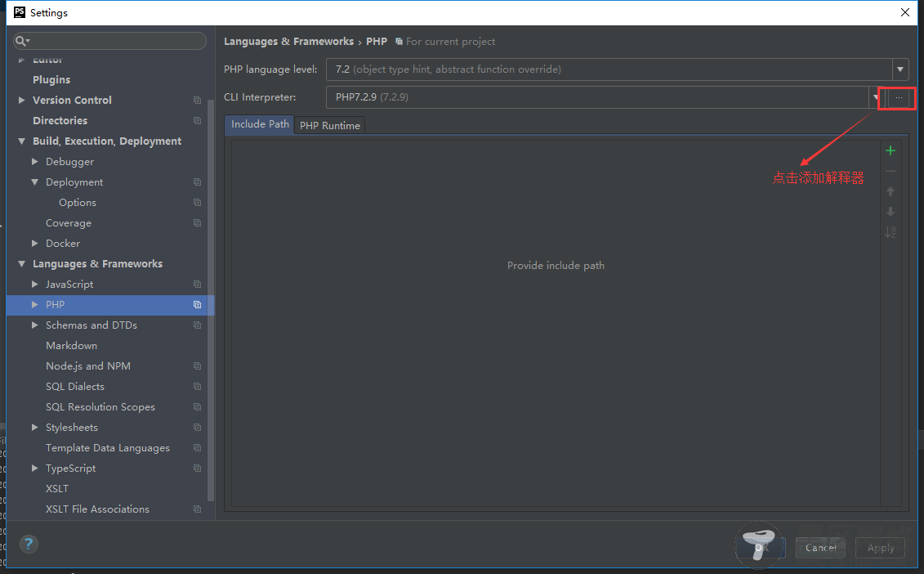The width and height of the screenshot is (924, 574).
Task: Click the Cancel button
Action: pos(821,548)
